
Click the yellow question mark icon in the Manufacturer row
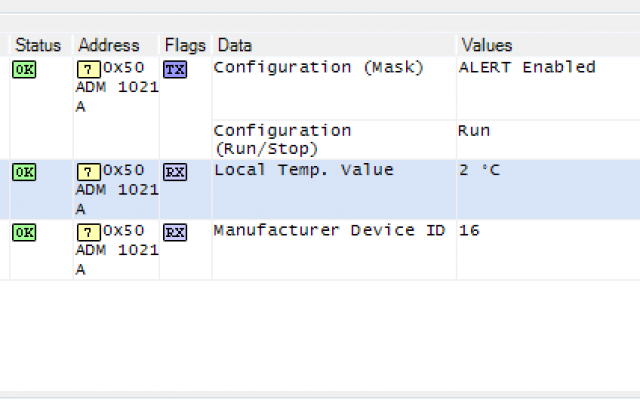(x=87, y=232)
